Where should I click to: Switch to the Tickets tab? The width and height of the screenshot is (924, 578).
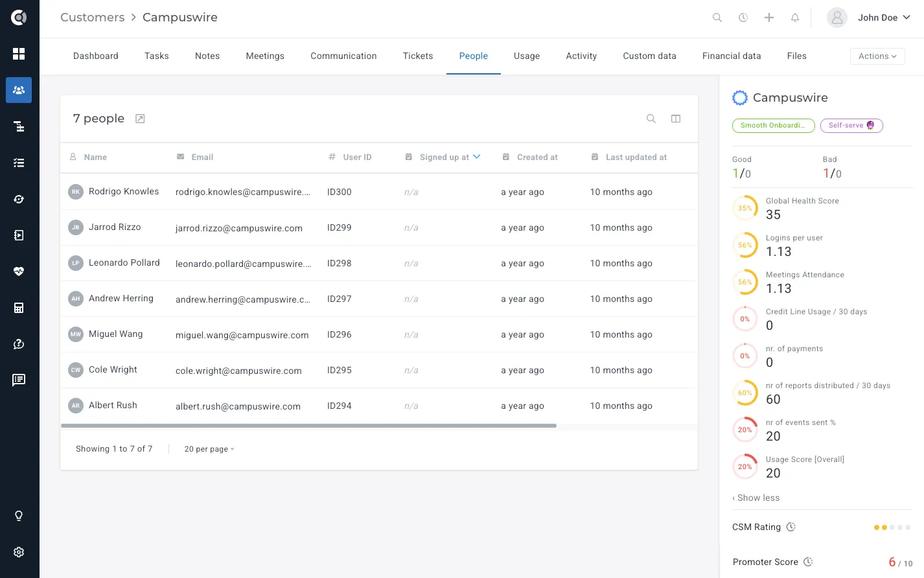pos(418,56)
